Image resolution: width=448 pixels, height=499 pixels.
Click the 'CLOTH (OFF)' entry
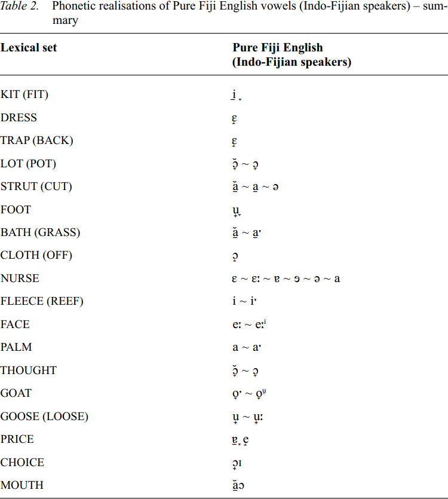36,255
